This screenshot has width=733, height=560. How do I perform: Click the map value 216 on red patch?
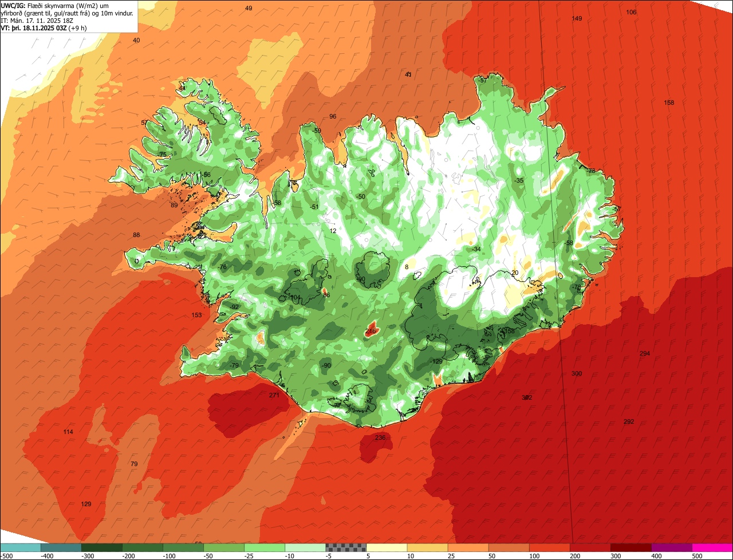(371, 331)
